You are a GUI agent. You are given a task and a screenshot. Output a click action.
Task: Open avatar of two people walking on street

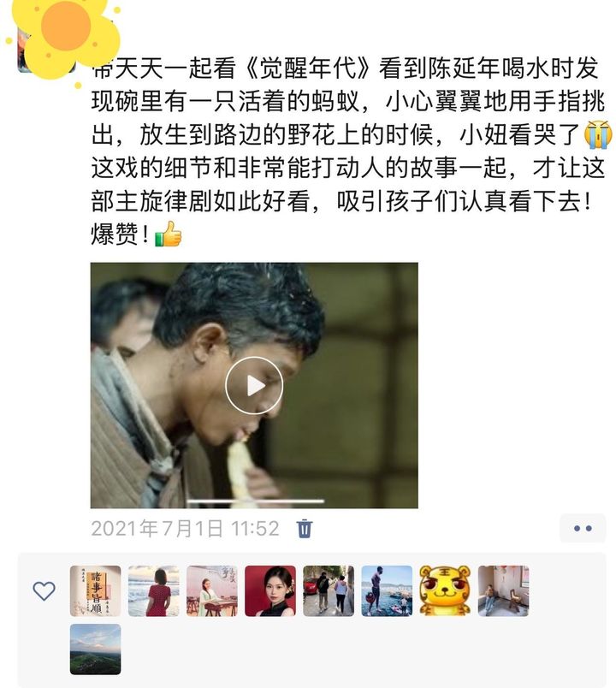[x=329, y=591]
